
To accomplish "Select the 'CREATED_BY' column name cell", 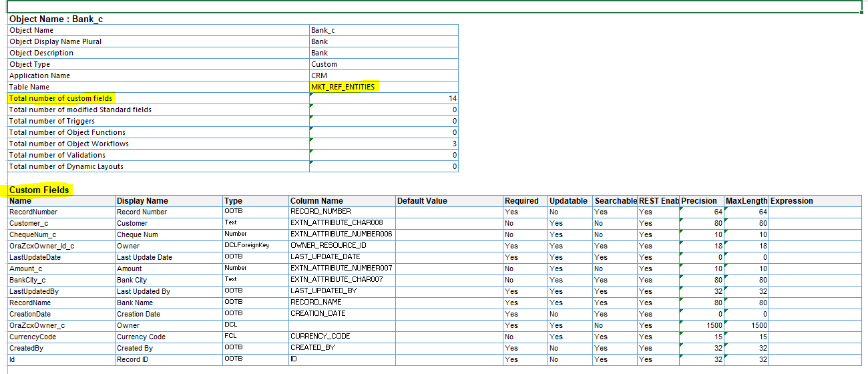I will pyautogui.click(x=342, y=348).
